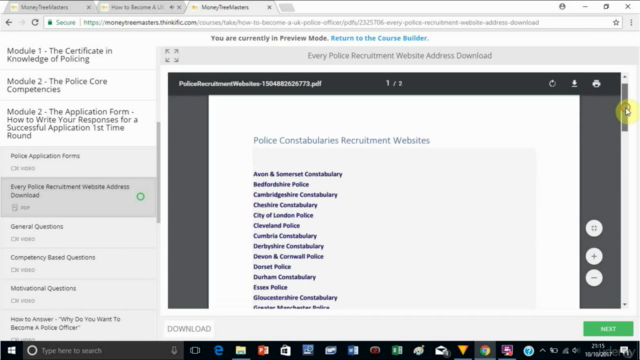Open the Motivational Questions lesson
The image size is (640, 360).
coord(78,294)
